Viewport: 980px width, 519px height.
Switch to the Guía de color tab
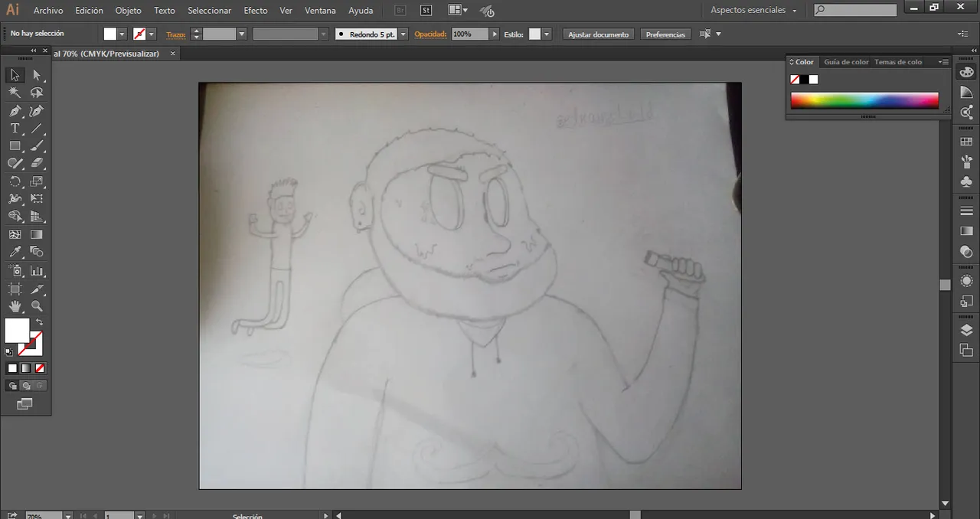(x=846, y=62)
